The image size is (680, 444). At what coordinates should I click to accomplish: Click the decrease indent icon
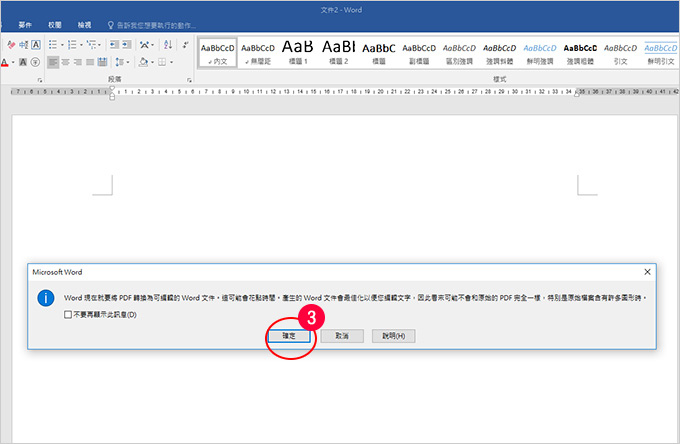pyautogui.click(x=114, y=45)
